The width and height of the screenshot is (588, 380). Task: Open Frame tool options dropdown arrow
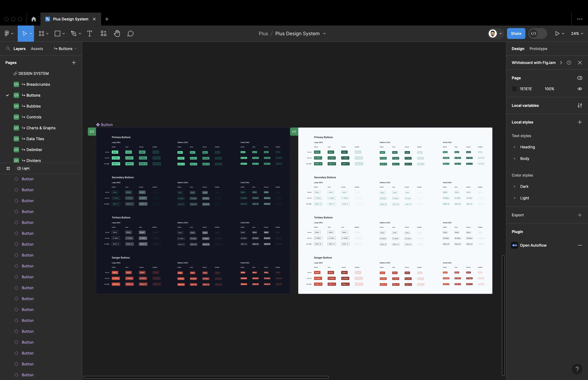pyautogui.click(x=47, y=34)
